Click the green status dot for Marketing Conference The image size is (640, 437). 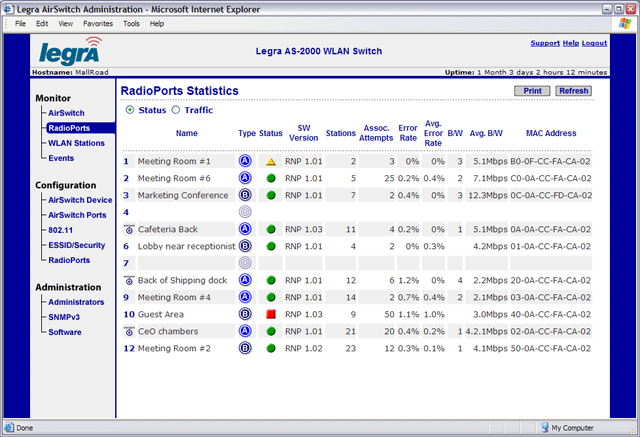271,195
